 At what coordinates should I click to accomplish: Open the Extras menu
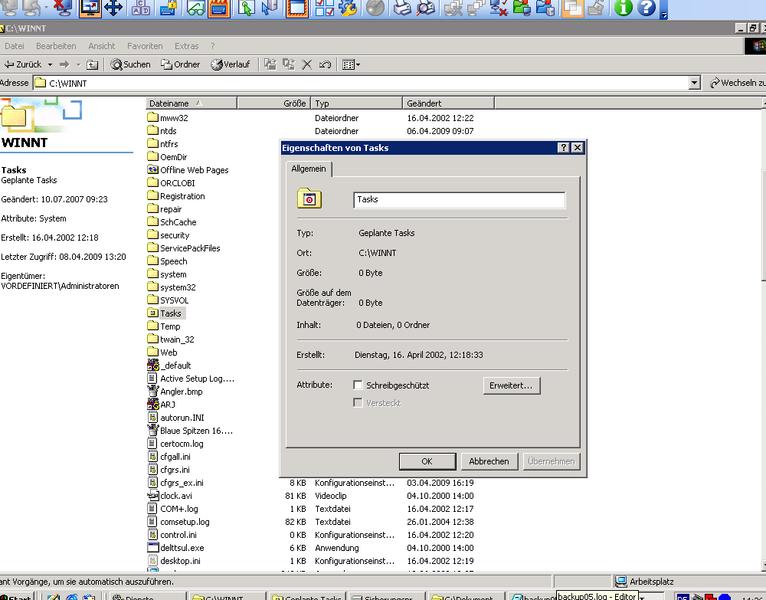point(187,46)
